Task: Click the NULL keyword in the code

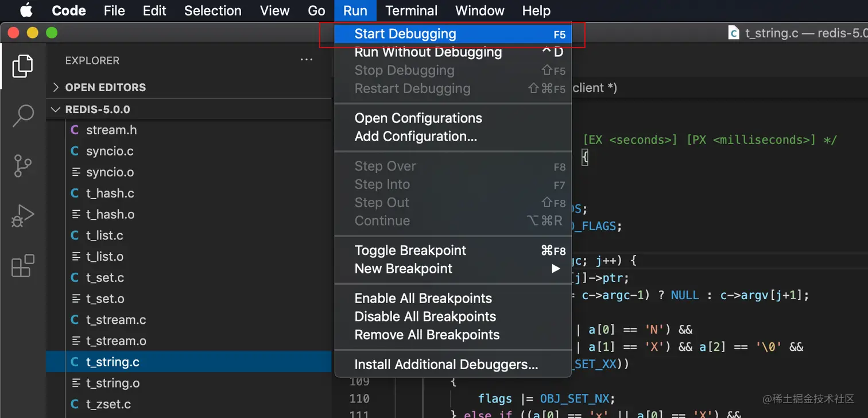Action: (x=685, y=295)
